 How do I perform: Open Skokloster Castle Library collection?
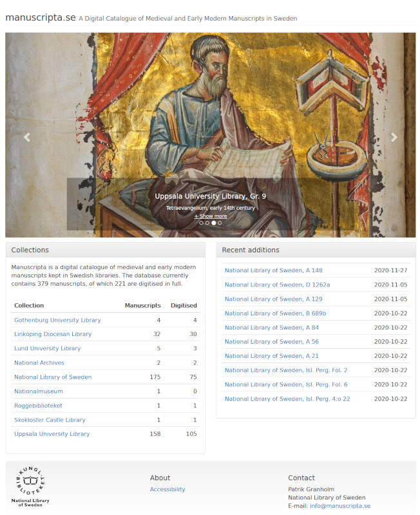pyautogui.click(x=50, y=420)
